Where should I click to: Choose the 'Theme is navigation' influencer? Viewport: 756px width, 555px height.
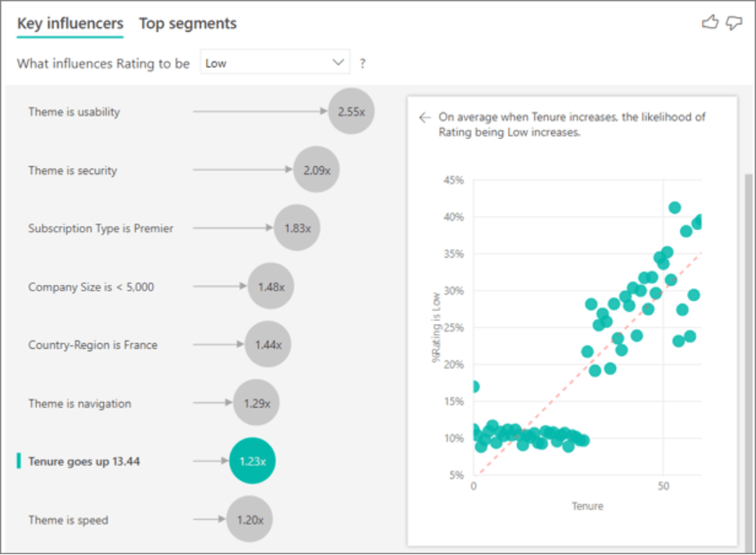tap(79, 404)
